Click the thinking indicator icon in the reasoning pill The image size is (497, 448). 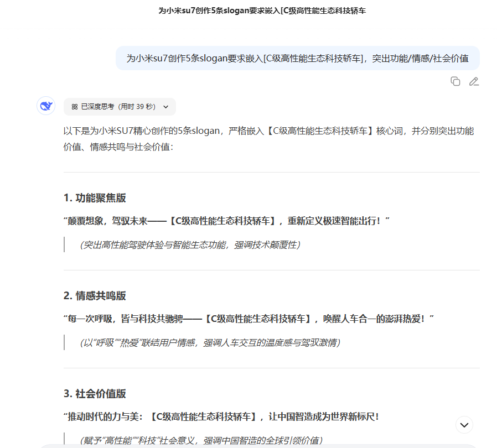click(73, 106)
